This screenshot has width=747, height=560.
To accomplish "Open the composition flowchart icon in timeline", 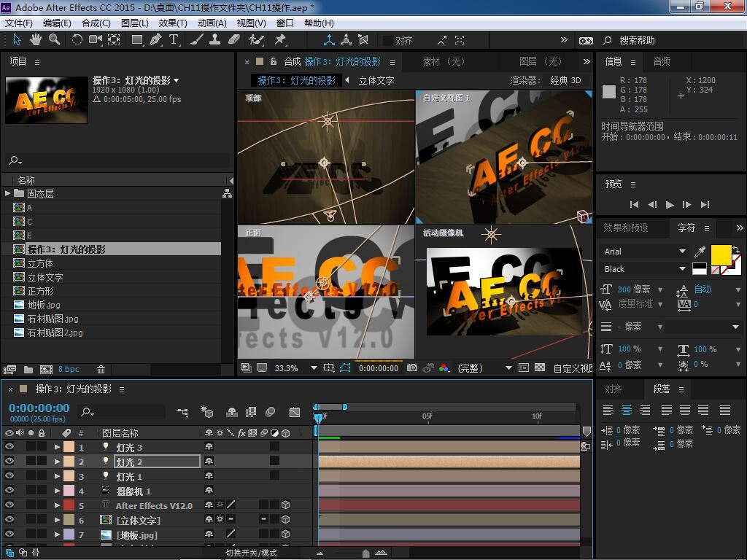I will (x=182, y=412).
